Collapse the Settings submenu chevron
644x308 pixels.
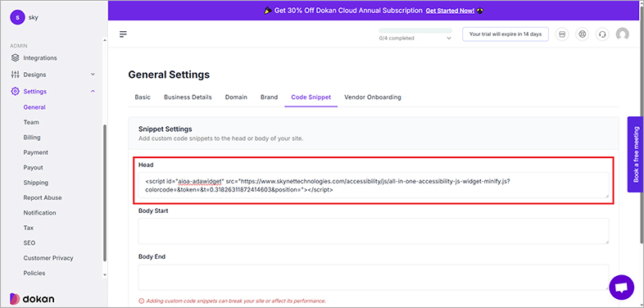click(x=93, y=91)
